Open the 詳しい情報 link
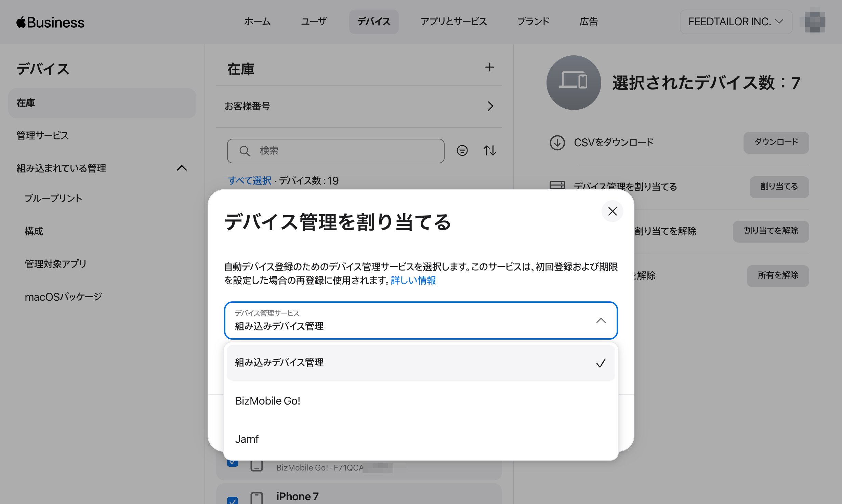Screen dimensions: 842x504 click(x=413, y=281)
